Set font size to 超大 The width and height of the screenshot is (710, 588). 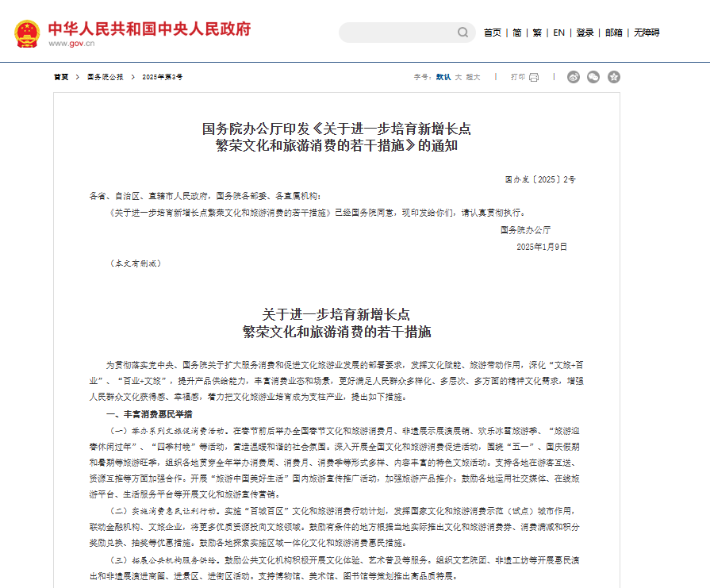471,77
